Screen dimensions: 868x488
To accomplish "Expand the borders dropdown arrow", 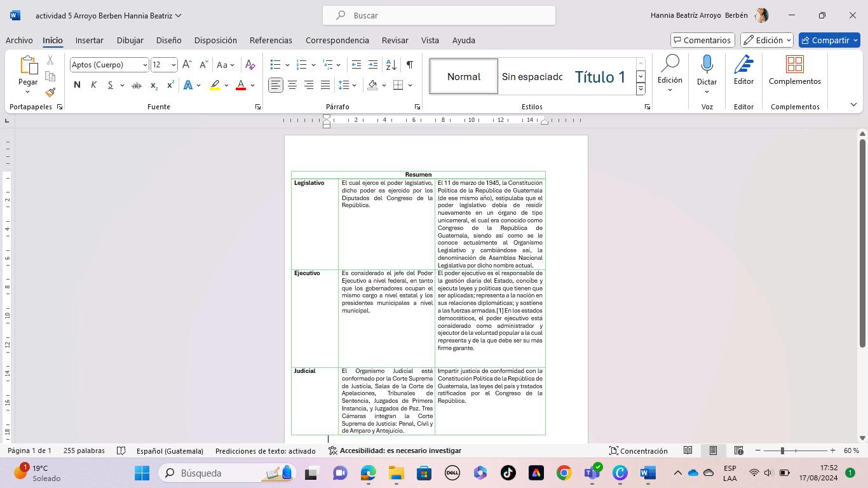I will (410, 85).
